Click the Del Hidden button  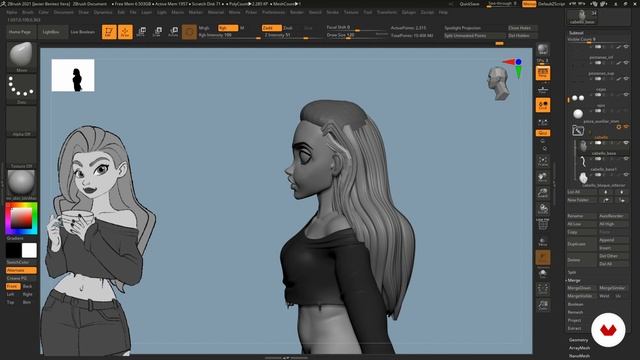(x=522, y=36)
